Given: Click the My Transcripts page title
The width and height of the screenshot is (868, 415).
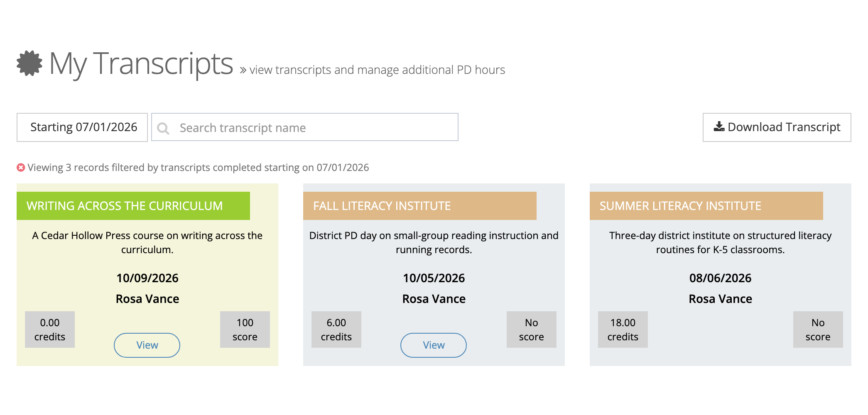Looking at the screenshot, I should coord(141,64).
